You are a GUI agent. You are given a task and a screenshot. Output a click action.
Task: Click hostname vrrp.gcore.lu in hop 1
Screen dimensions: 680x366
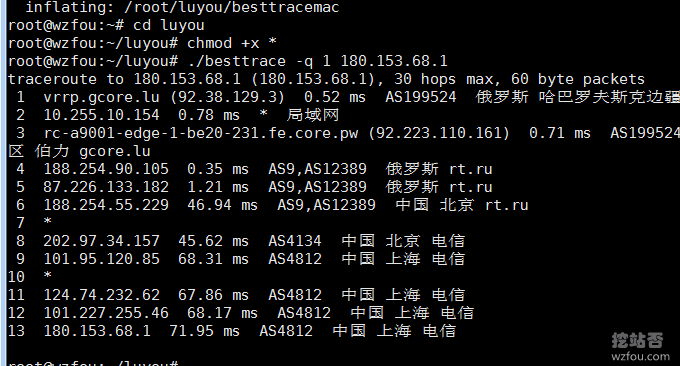(x=101, y=97)
